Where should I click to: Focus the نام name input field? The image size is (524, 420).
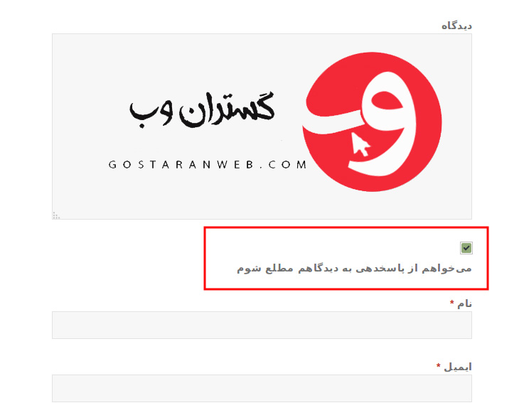coord(262,325)
